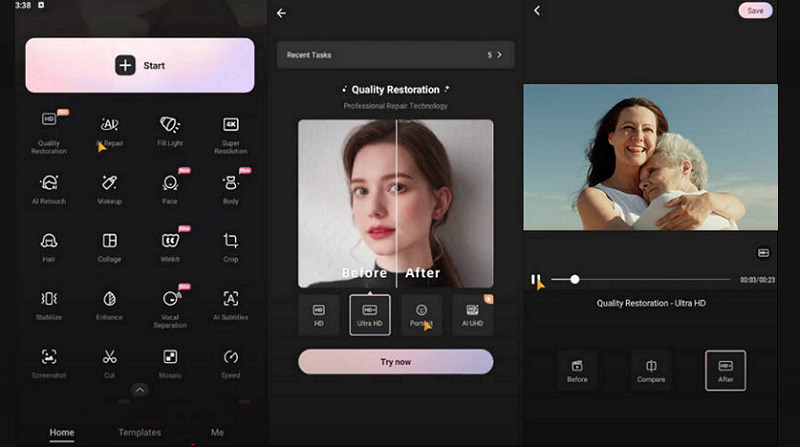Click the video playback progress slider

[640, 280]
